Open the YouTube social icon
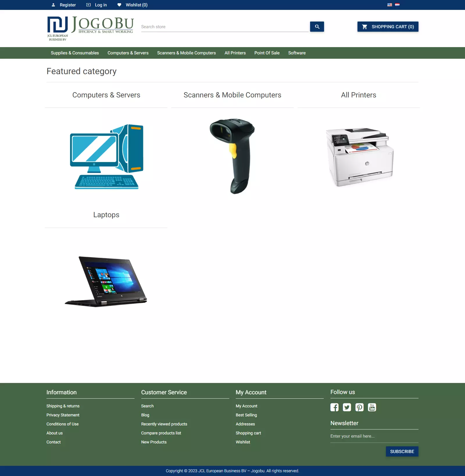The image size is (465, 476). tap(372, 407)
